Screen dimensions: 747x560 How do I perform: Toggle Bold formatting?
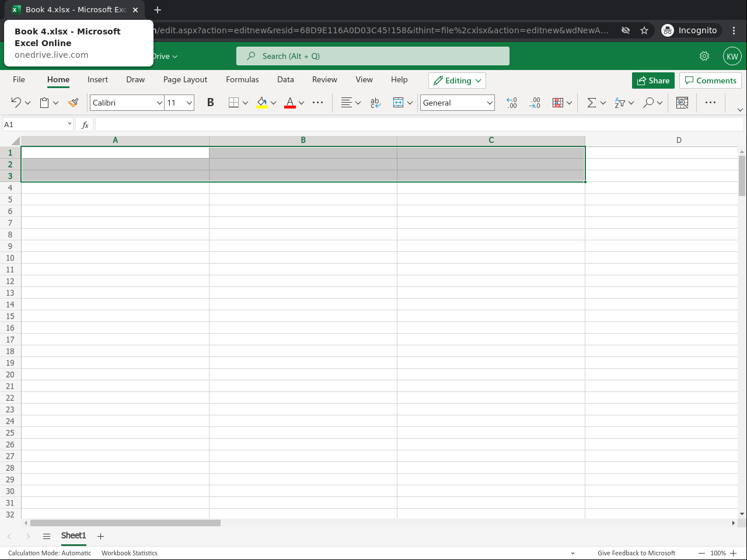coord(211,103)
